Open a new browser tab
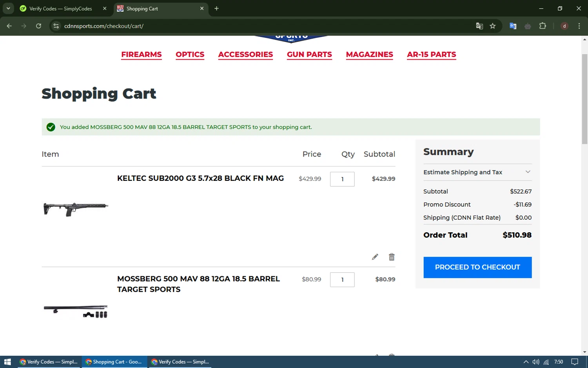The height and width of the screenshot is (368, 588). click(x=216, y=8)
